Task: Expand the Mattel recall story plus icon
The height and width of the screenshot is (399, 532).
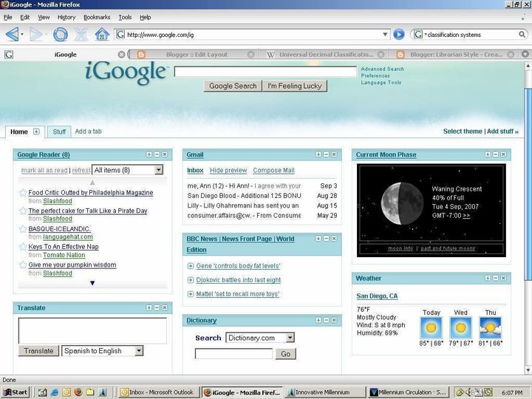Action: [x=191, y=294]
